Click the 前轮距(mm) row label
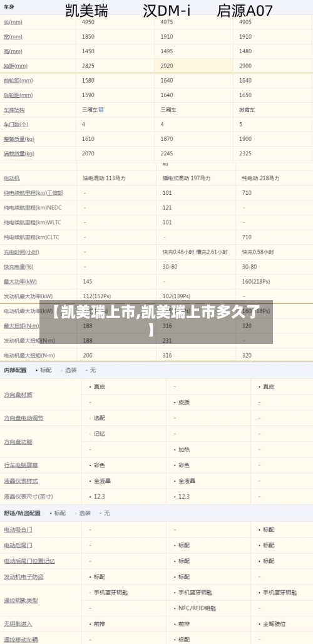The width and height of the screenshot is (313, 644). coord(18,80)
